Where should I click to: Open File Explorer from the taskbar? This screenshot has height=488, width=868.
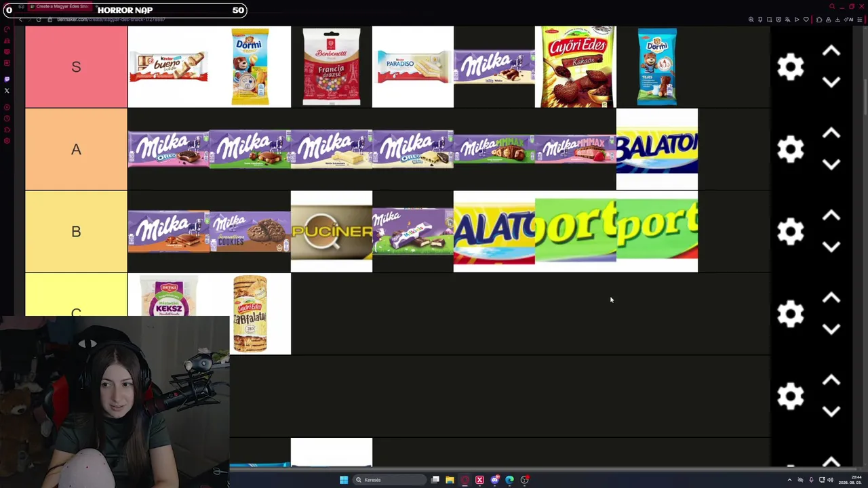click(450, 480)
